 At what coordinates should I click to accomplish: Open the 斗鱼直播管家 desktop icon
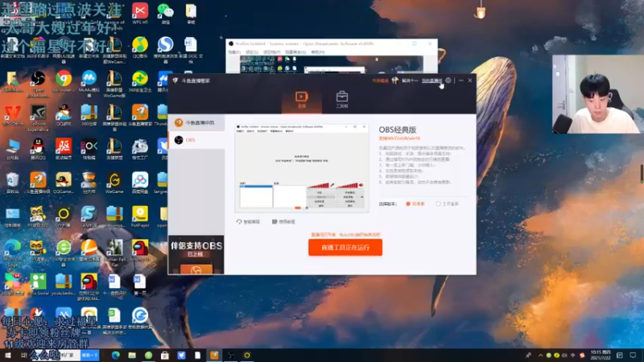(140, 115)
